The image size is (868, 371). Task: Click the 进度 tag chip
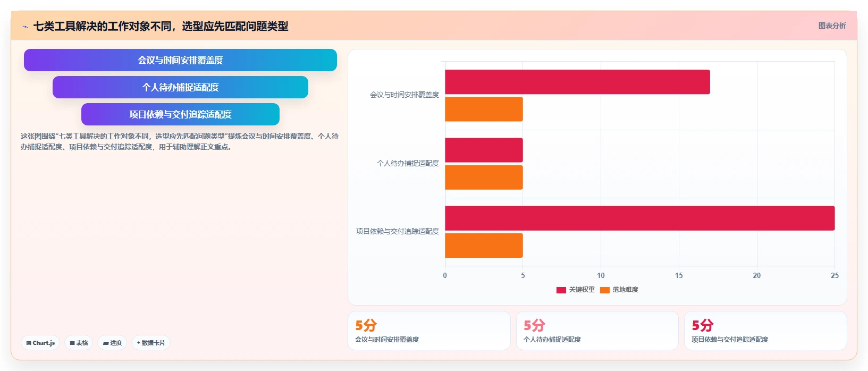(x=112, y=343)
